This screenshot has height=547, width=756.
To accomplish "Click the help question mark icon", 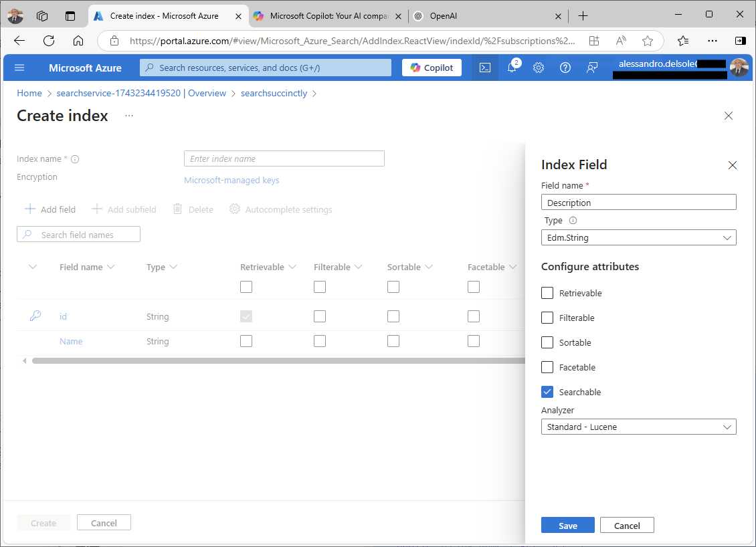I will (x=565, y=68).
